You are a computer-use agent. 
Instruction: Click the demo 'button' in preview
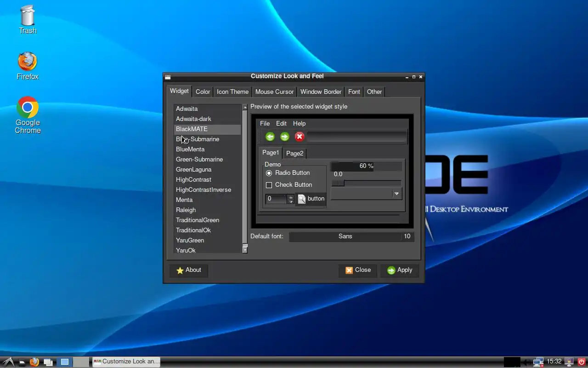coord(311,199)
